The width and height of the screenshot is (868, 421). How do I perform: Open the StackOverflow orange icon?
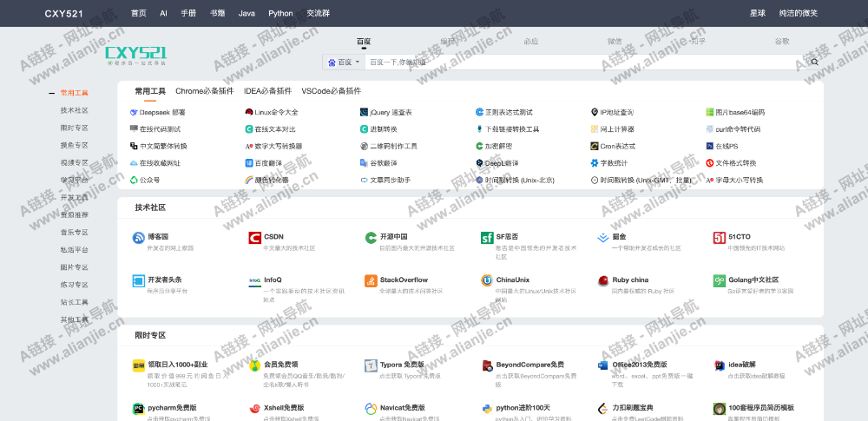tap(371, 281)
